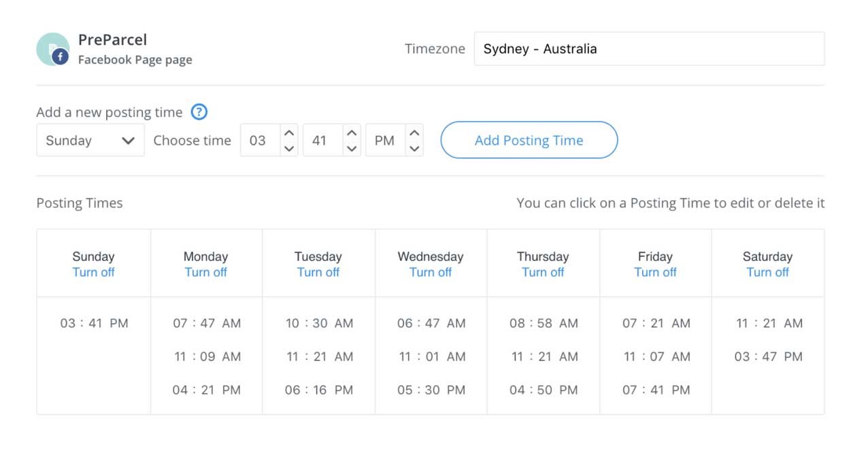Click the PreParcel page name

click(x=112, y=39)
